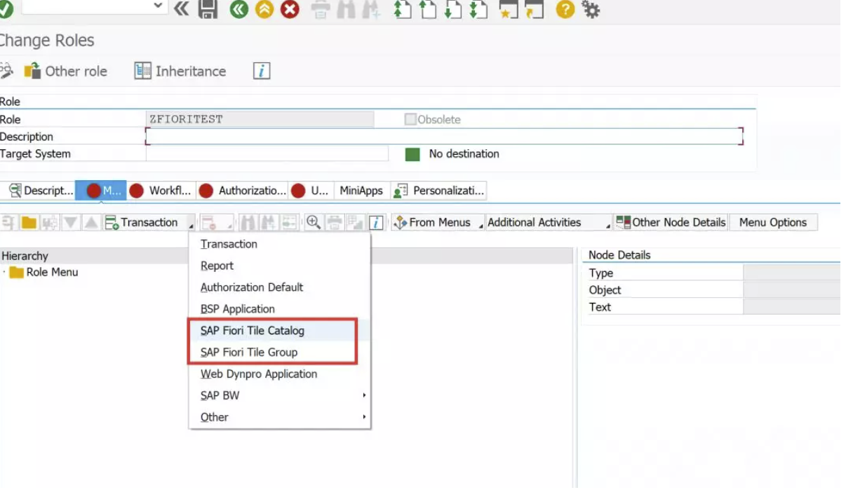Go to previous page icon

point(428,9)
